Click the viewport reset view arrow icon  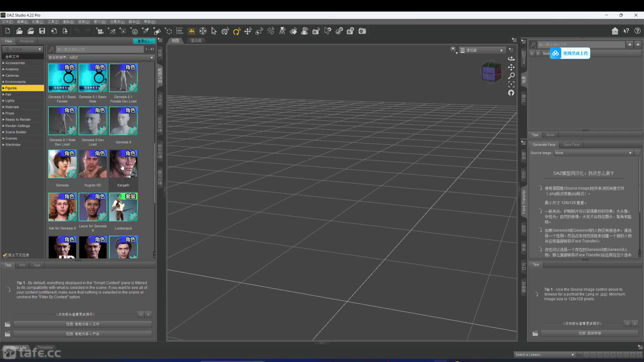[x=511, y=93]
